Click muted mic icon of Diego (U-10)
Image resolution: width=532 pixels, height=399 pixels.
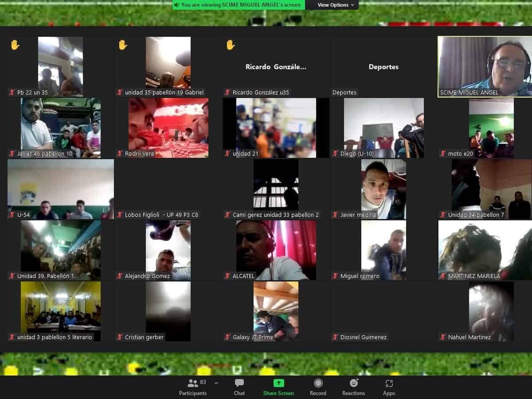point(335,154)
